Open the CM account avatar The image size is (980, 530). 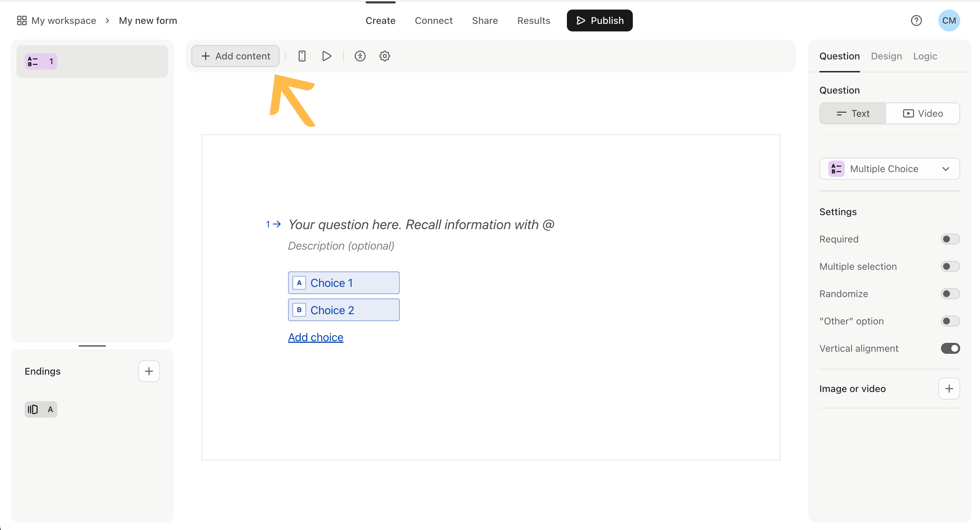(949, 20)
